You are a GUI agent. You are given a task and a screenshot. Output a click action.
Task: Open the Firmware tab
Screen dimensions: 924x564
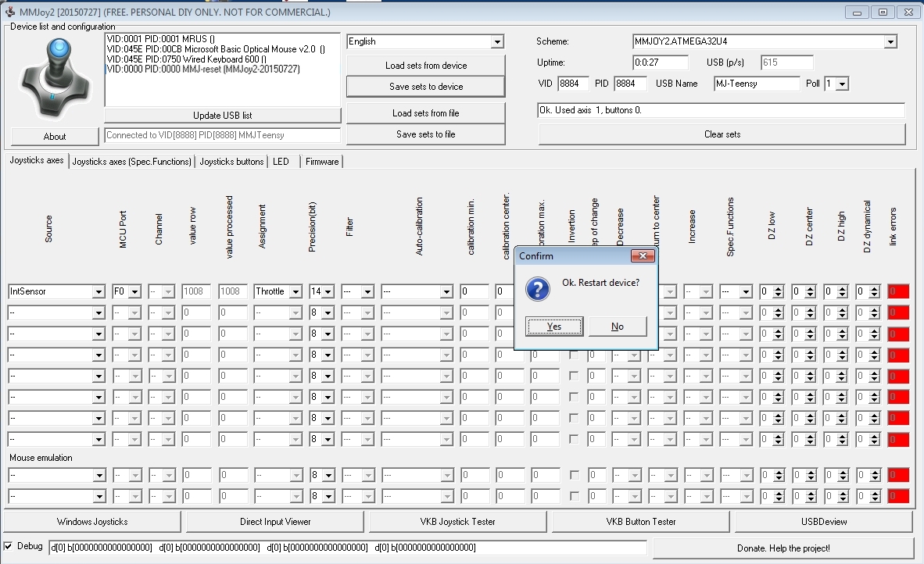pyautogui.click(x=322, y=162)
